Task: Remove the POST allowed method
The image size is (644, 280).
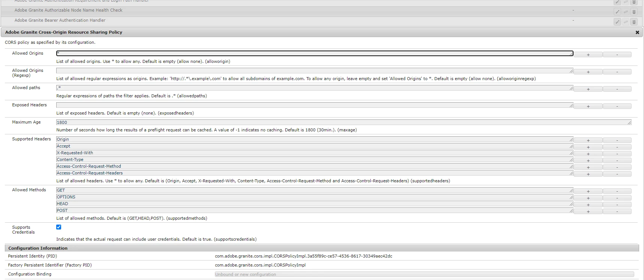Action: (617, 211)
